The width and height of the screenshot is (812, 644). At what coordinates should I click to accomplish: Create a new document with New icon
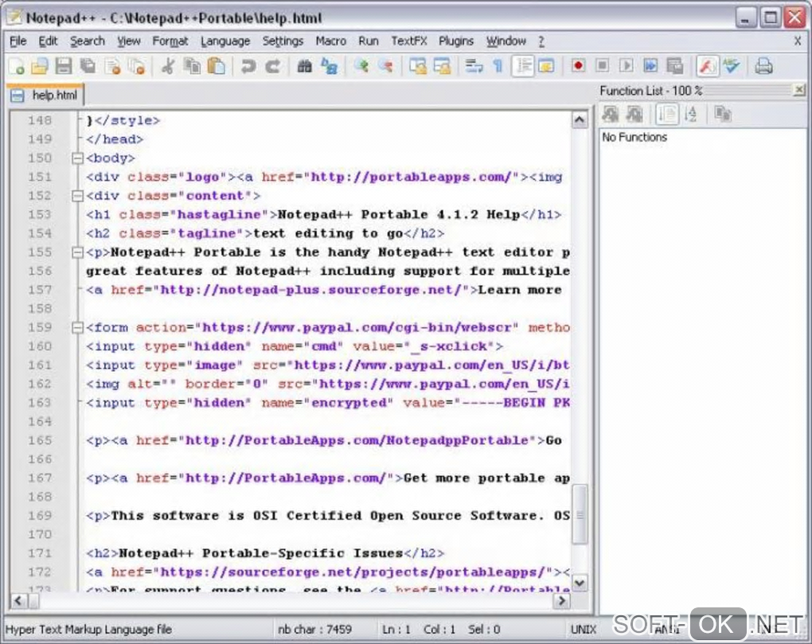(x=17, y=66)
